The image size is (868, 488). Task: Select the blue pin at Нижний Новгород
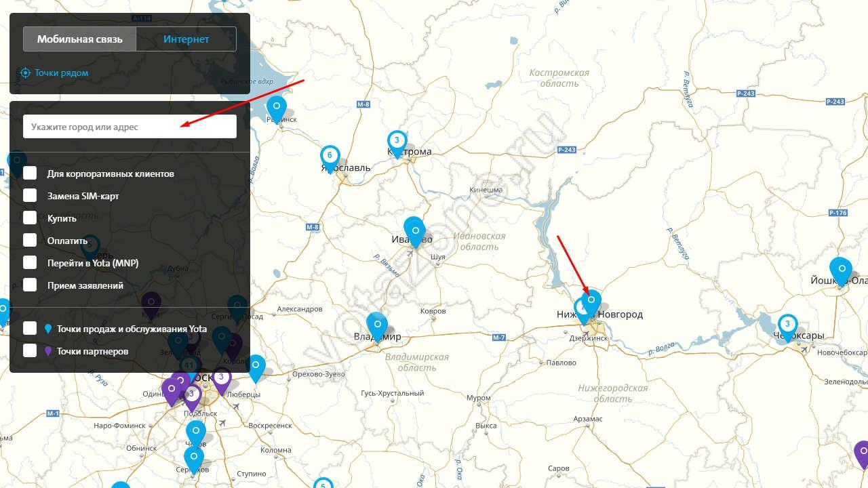591,303
